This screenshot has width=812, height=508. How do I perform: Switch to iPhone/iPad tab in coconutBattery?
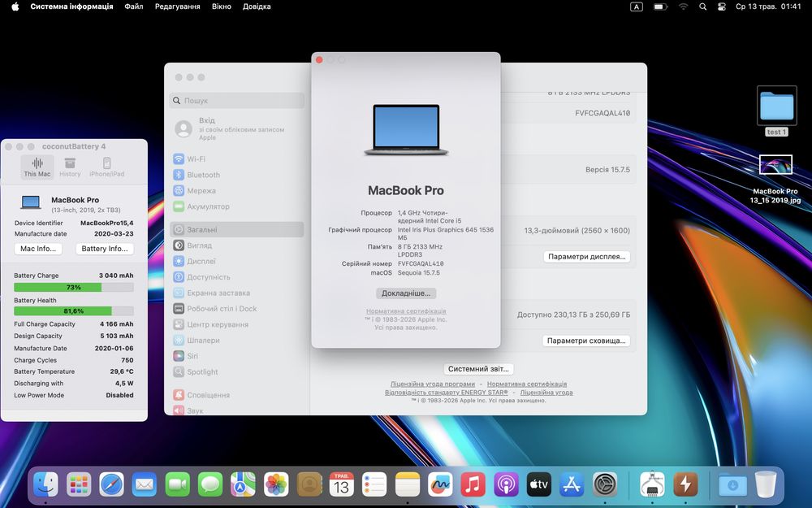[106, 167]
